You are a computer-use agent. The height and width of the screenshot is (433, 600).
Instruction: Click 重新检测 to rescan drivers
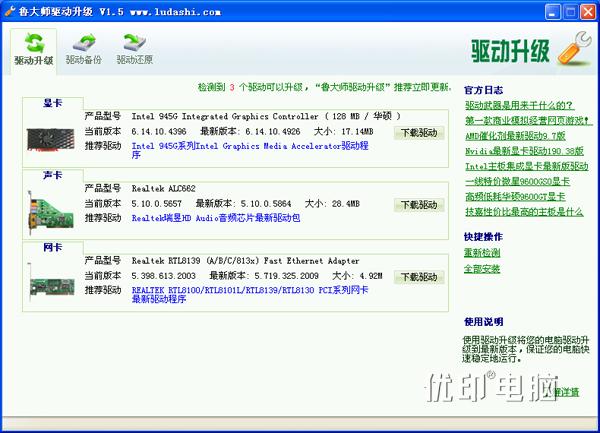click(x=482, y=253)
